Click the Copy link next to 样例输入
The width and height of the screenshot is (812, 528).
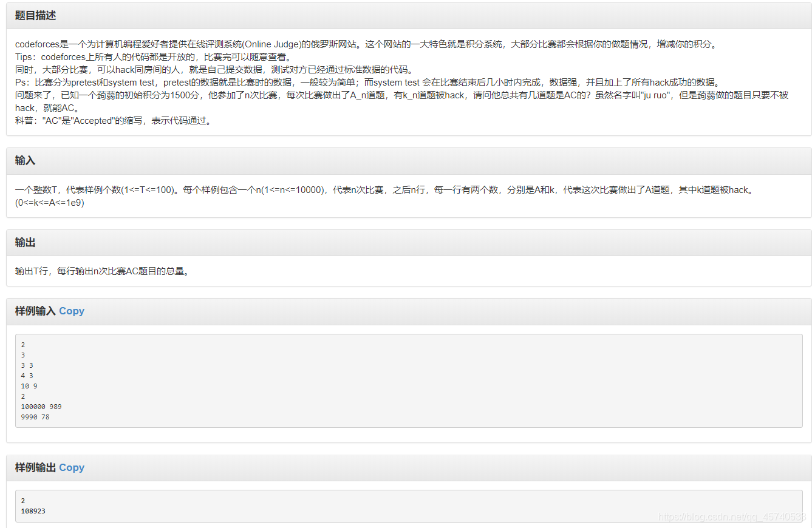coord(71,311)
